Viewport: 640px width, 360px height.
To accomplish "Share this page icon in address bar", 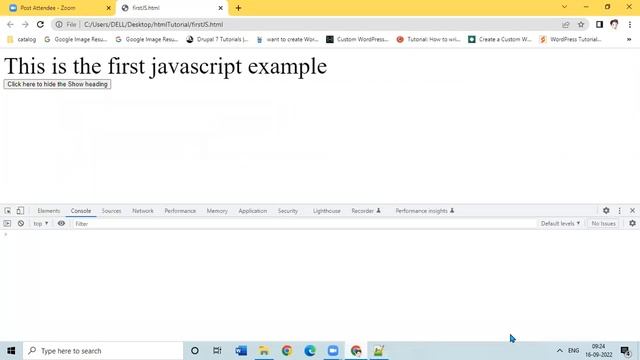I will tap(566, 24).
